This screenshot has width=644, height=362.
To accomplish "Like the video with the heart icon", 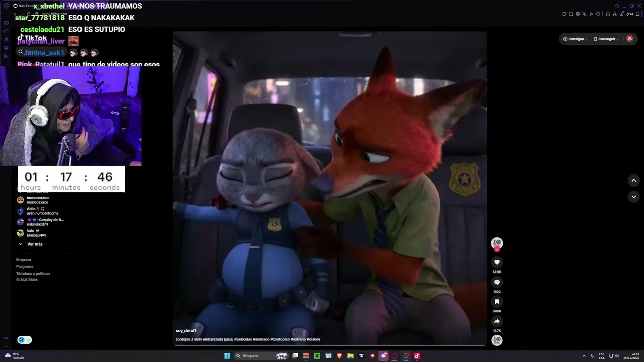I will click(x=497, y=262).
